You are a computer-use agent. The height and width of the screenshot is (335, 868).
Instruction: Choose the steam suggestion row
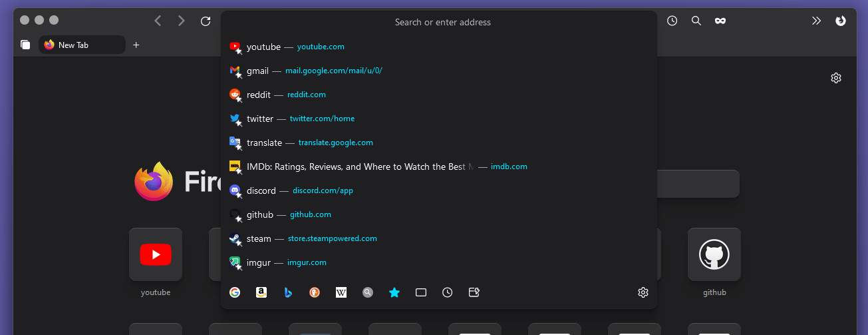pyautogui.click(x=439, y=238)
